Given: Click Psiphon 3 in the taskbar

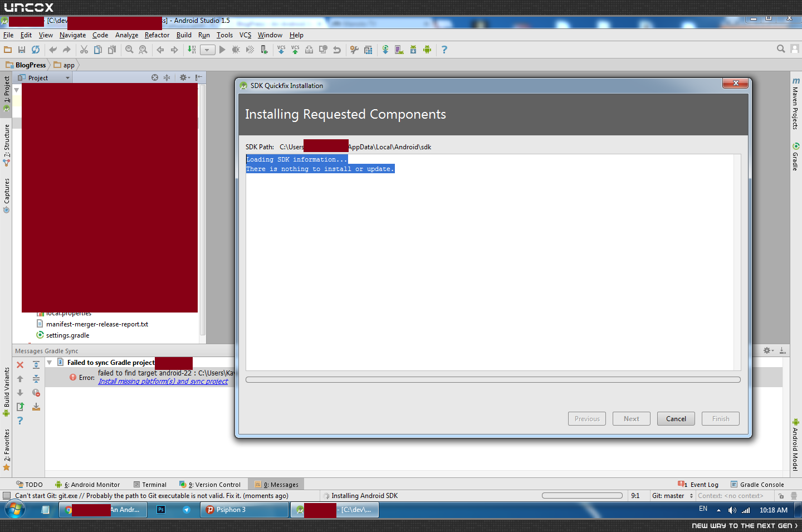Looking at the screenshot, I should click(x=244, y=510).
